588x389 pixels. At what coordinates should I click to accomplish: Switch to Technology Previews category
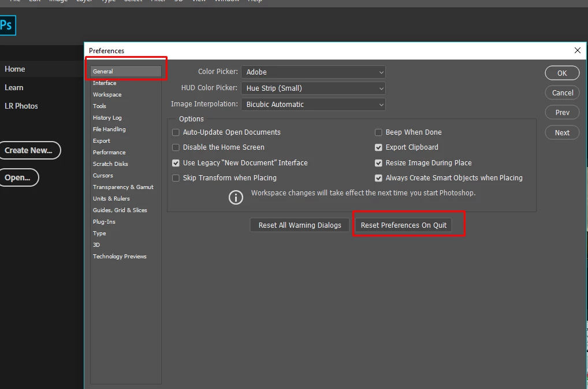coord(120,256)
